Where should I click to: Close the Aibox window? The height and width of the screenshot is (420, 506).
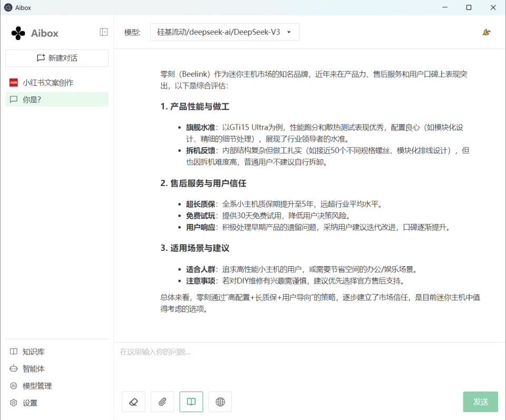coord(493,7)
